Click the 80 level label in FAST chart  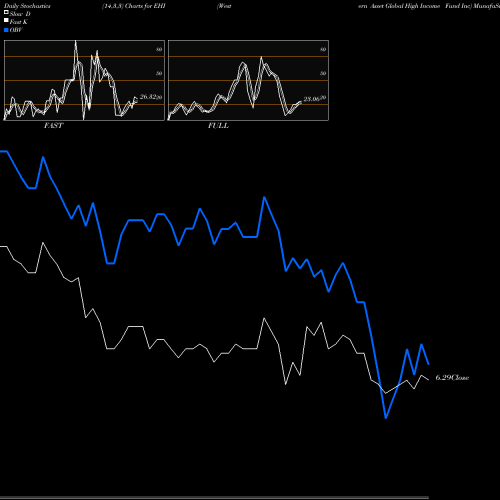[x=159, y=49]
